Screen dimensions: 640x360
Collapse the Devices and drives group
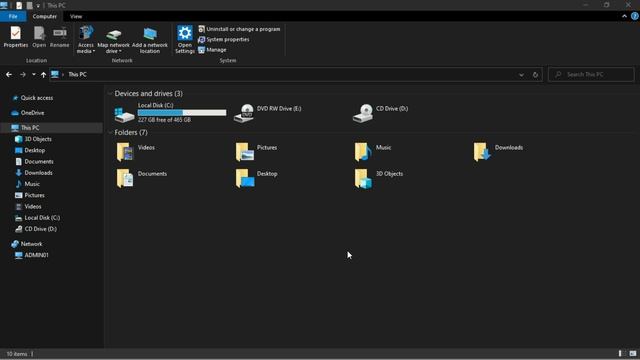[x=110, y=93]
